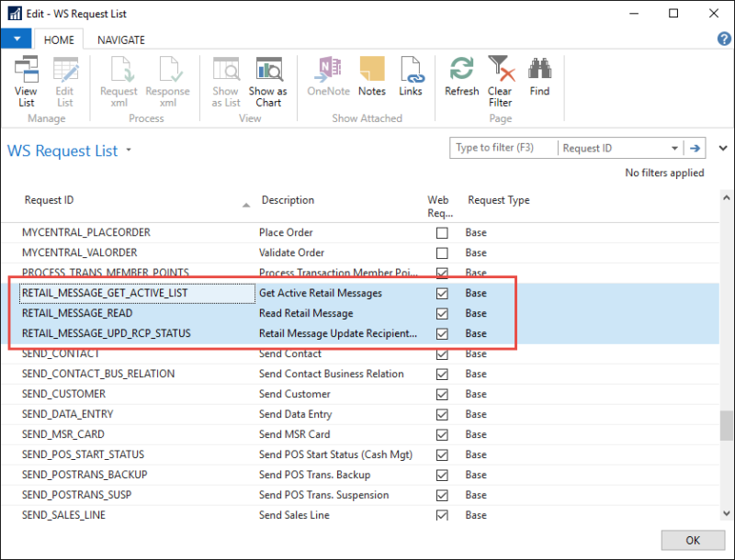Open the blue Help question mark
The width and height of the screenshot is (735, 560).
723,39
